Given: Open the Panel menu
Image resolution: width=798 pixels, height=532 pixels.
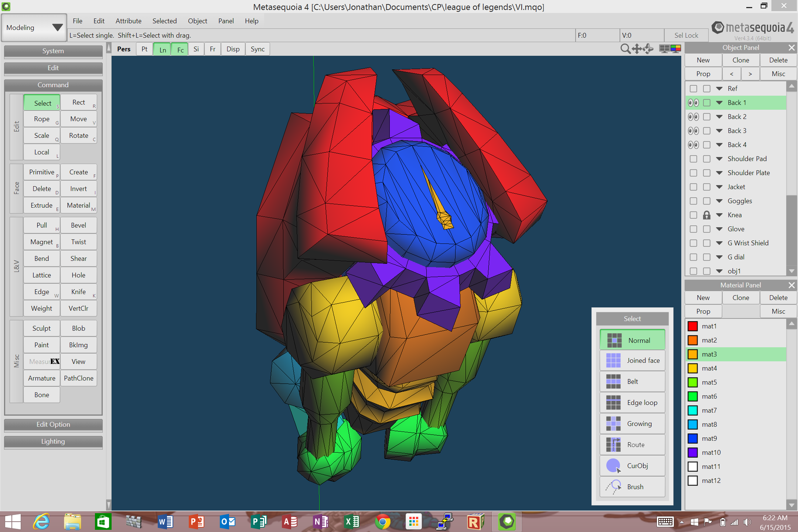Looking at the screenshot, I should (226, 21).
